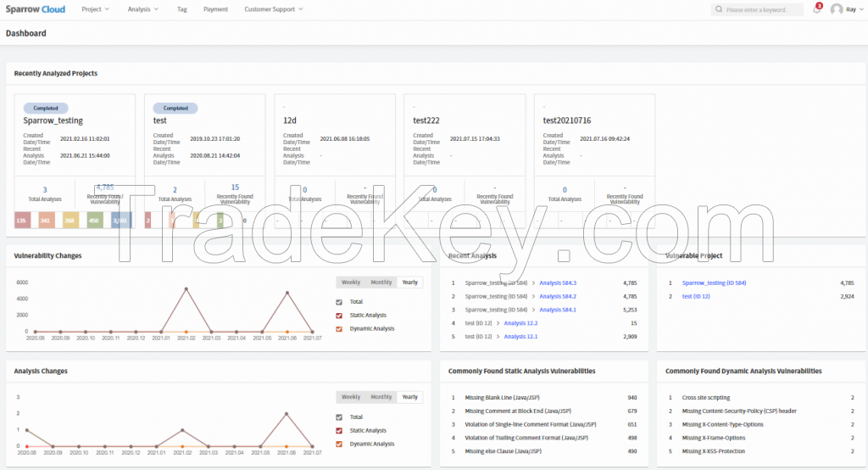The image size is (868, 470).
Task: Toggle Static Analysis checkbox in Vulnerability Changes
Action: coord(339,316)
